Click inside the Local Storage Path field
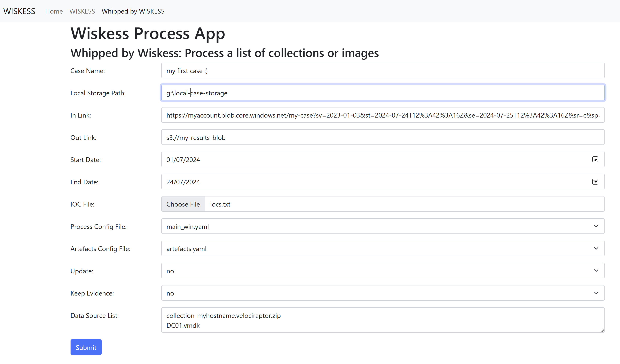This screenshot has height=364, width=620. (383, 93)
